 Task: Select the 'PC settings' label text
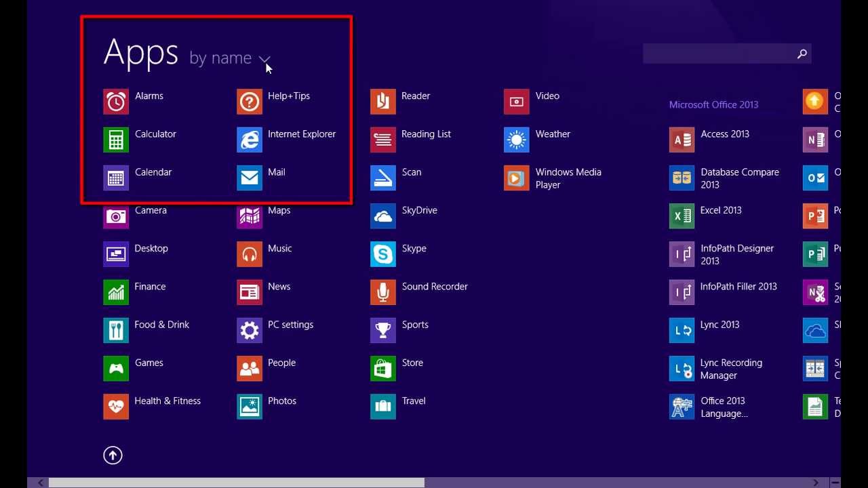tap(290, 325)
